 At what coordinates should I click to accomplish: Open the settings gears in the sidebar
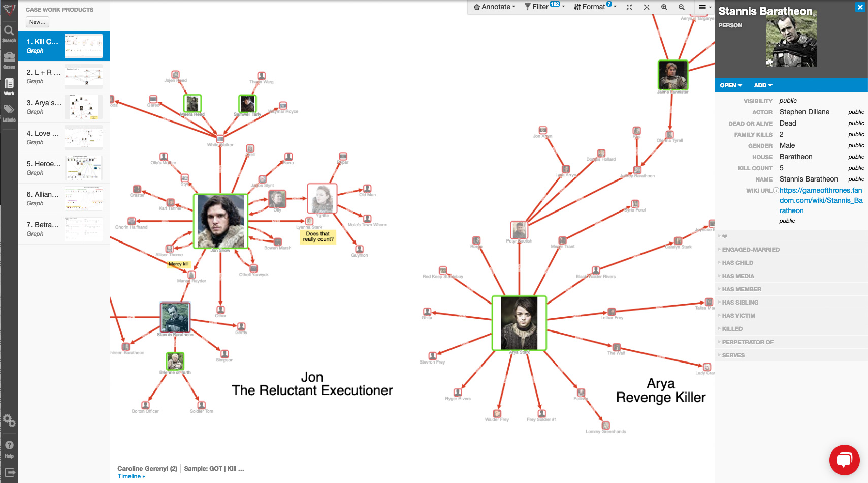pyautogui.click(x=9, y=420)
